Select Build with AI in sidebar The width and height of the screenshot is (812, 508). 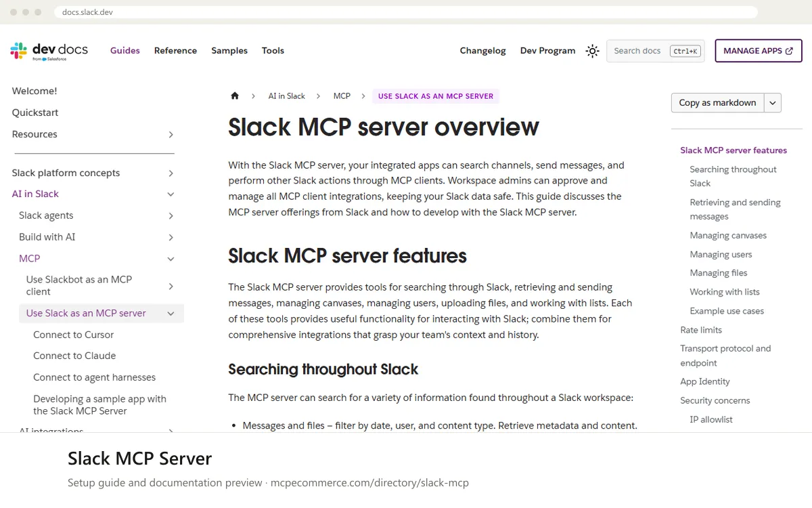pyautogui.click(x=47, y=237)
